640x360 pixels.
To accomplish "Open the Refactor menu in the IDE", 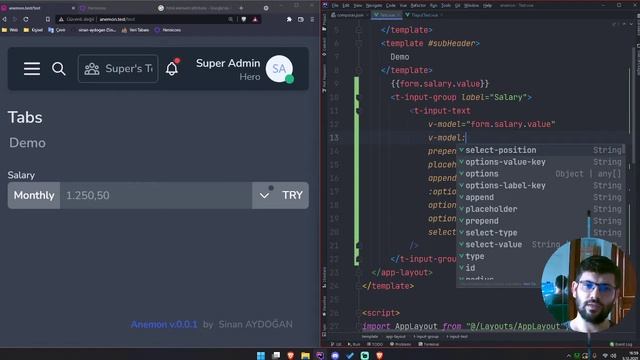I will (418, 5).
